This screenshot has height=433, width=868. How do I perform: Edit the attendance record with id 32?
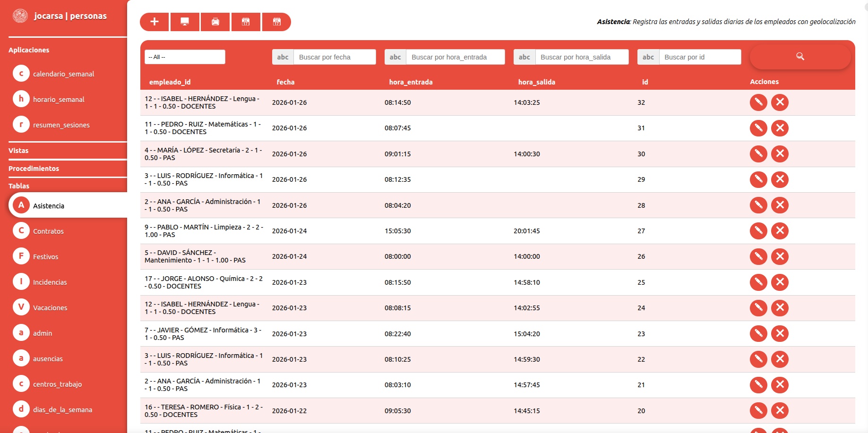[x=758, y=102]
